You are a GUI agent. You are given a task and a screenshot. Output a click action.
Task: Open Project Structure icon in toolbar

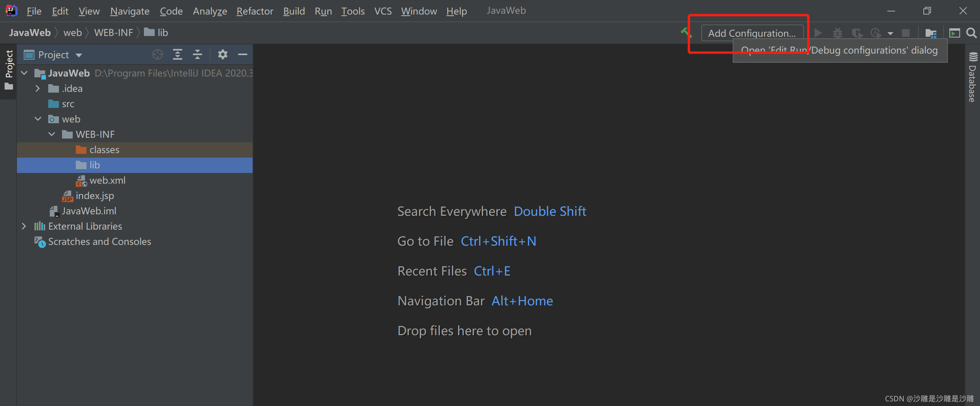[x=931, y=33]
